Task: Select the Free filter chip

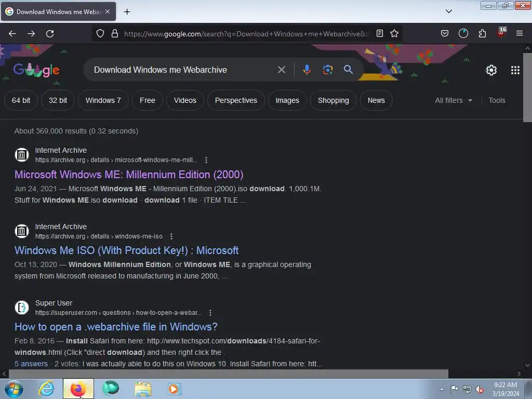Action: (x=148, y=100)
